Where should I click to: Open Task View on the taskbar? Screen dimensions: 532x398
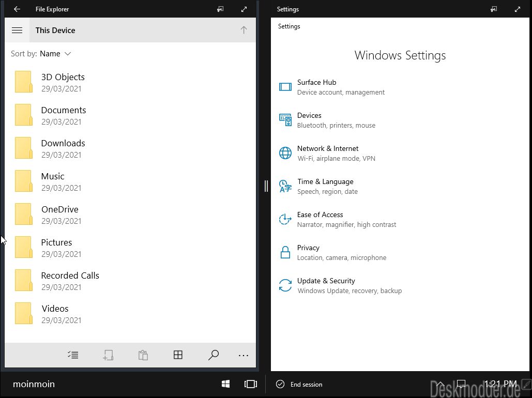(251, 384)
